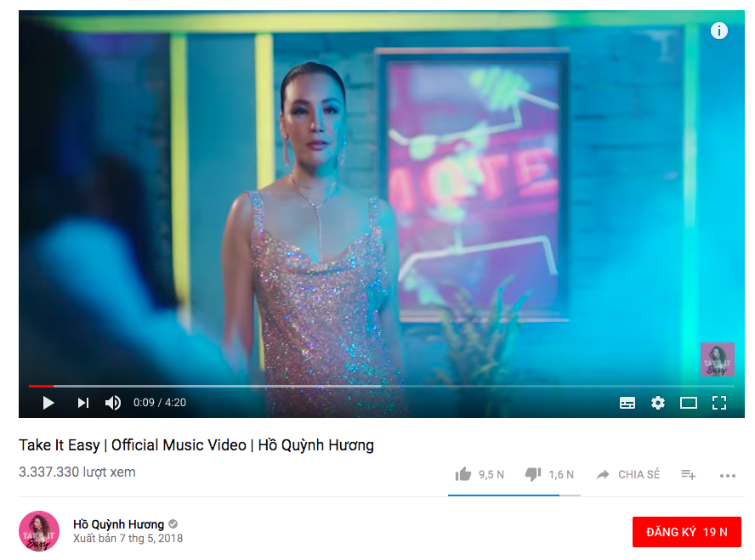
Task: Click the video frame to toggle playback
Action: 382,202
